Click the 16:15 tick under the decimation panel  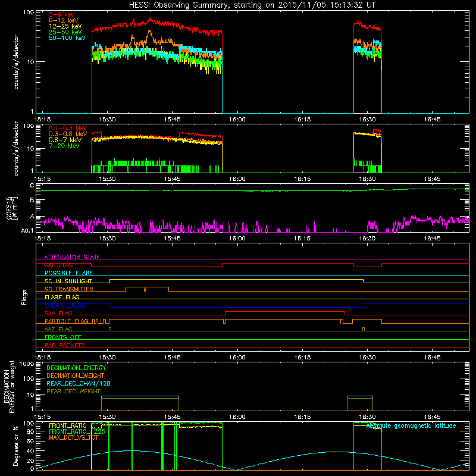click(302, 417)
